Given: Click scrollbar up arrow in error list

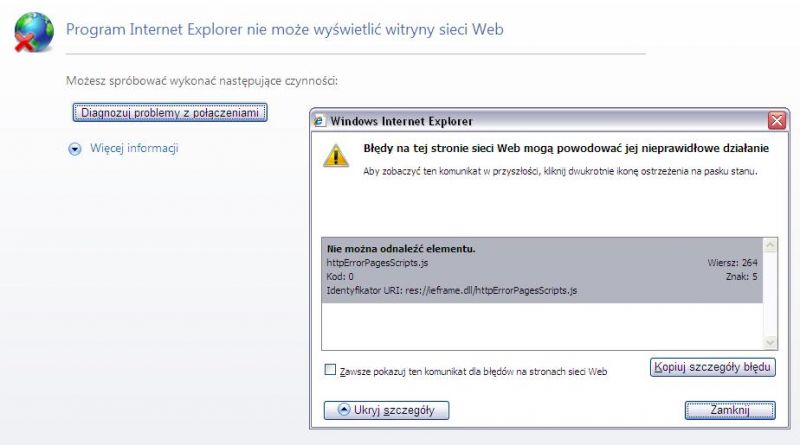Looking at the screenshot, I should tap(770, 245).
